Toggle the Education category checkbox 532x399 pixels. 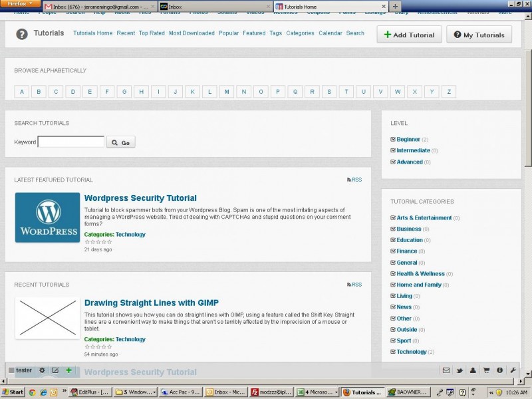click(x=393, y=240)
